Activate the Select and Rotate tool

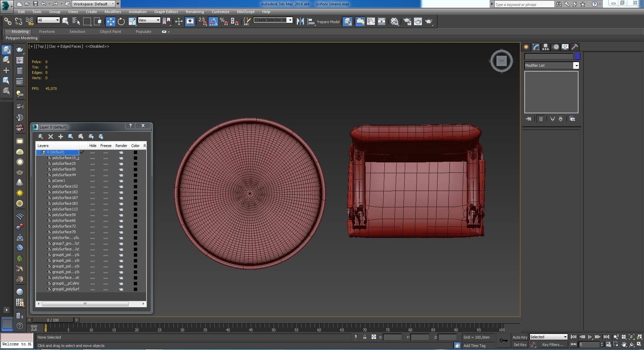121,21
